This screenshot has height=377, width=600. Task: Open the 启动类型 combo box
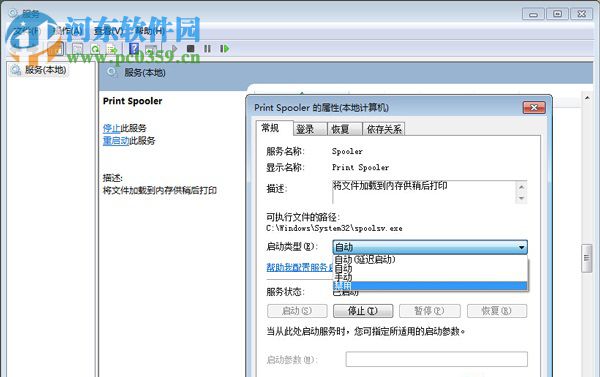pyautogui.click(x=430, y=247)
